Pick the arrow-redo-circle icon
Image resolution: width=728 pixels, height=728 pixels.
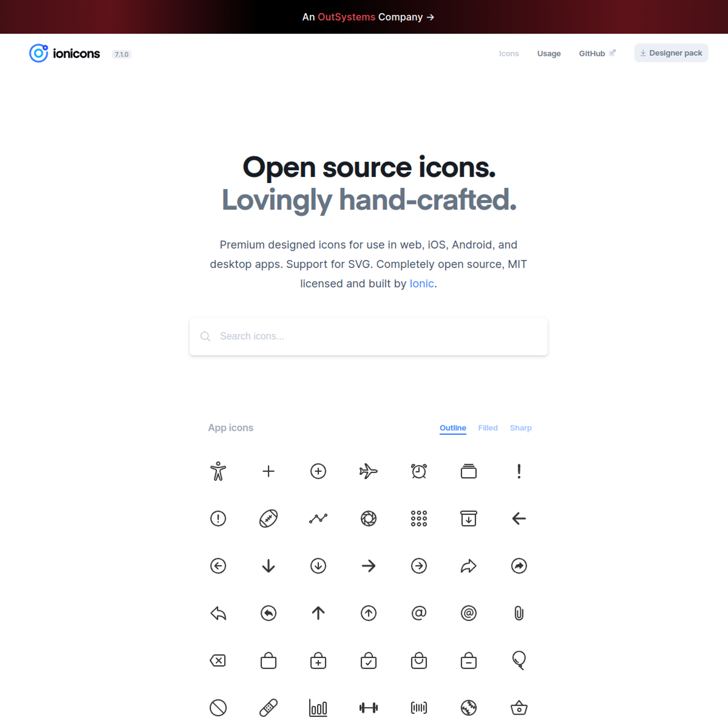(519, 566)
